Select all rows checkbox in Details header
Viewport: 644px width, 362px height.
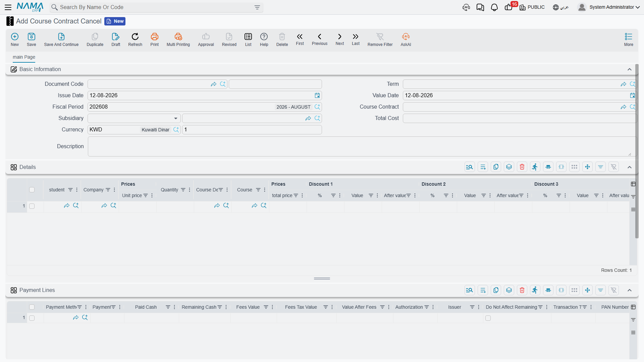click(x=32, y=190)
